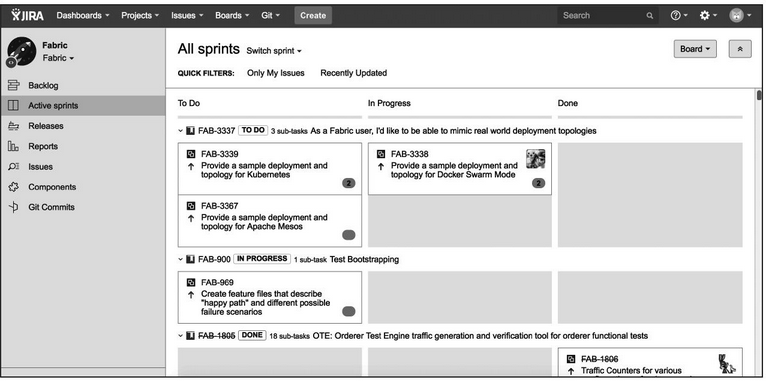Viewport: 766px width, 381px height.
Task: Open Components in the sidebar
Action: point(83,187)
